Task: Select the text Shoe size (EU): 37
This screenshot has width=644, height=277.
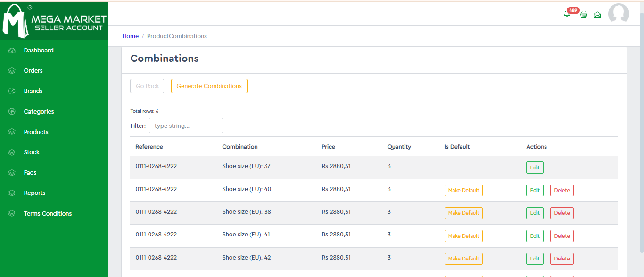Action: [246, 166]
